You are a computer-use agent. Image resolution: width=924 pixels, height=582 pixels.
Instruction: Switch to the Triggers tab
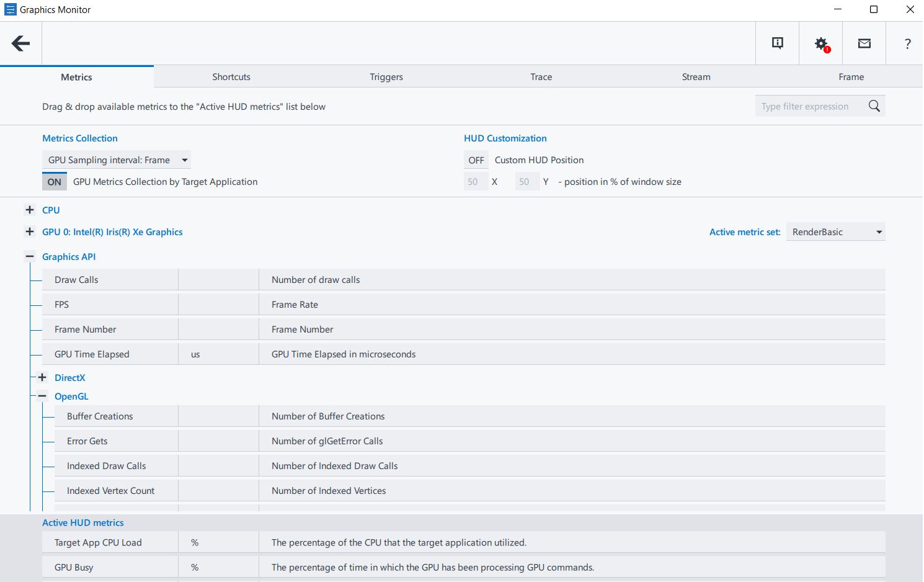tap(386, 77)
